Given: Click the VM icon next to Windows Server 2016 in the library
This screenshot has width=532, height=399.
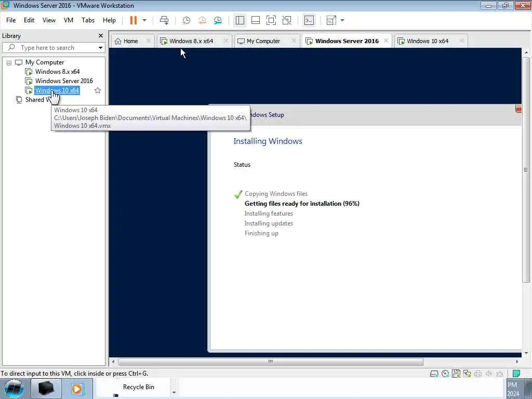Looking at the screenshot, I should (x=29, y=81).
